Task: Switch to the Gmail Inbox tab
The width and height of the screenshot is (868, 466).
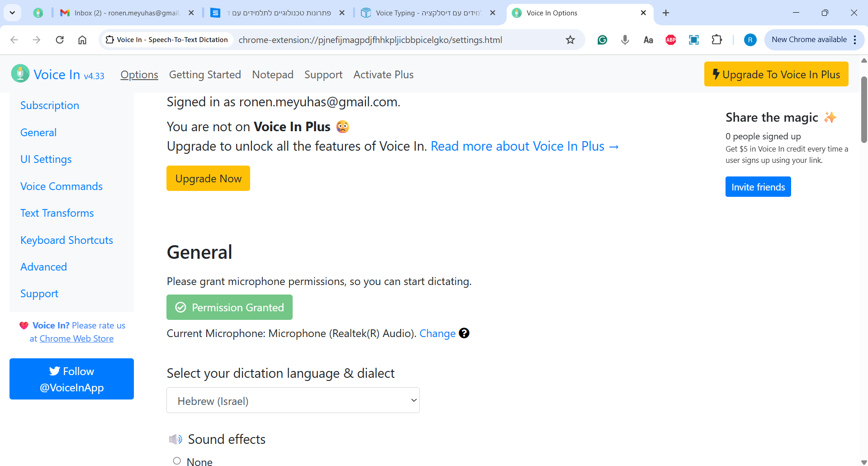Action: coord(128,13)
